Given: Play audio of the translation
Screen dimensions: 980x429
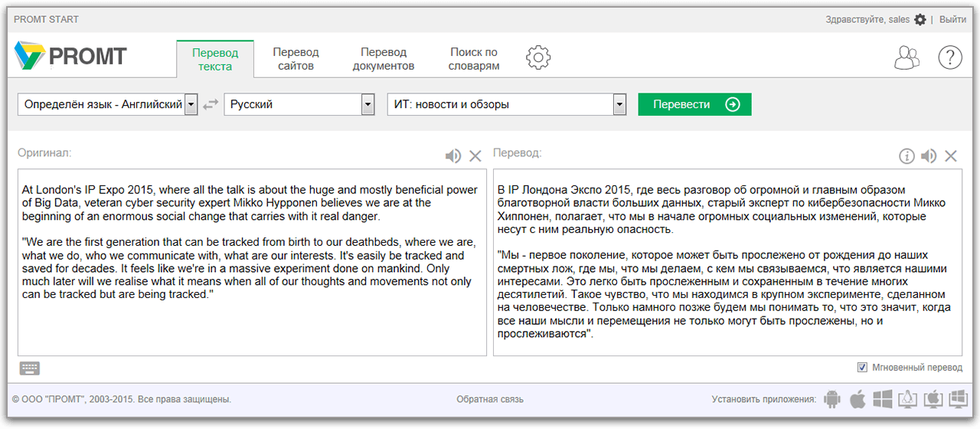Looking at the screenshot, I should (x=929, y=156).
